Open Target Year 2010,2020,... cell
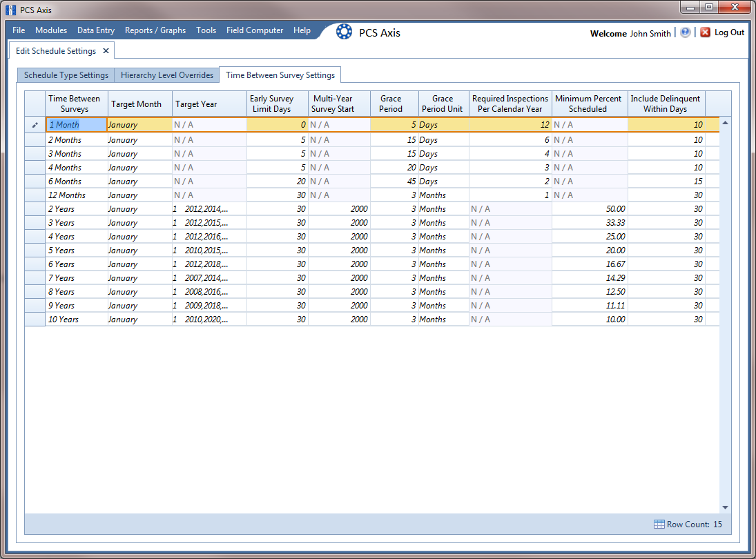This screenshot has height=559, width=756. coord(209,320)
